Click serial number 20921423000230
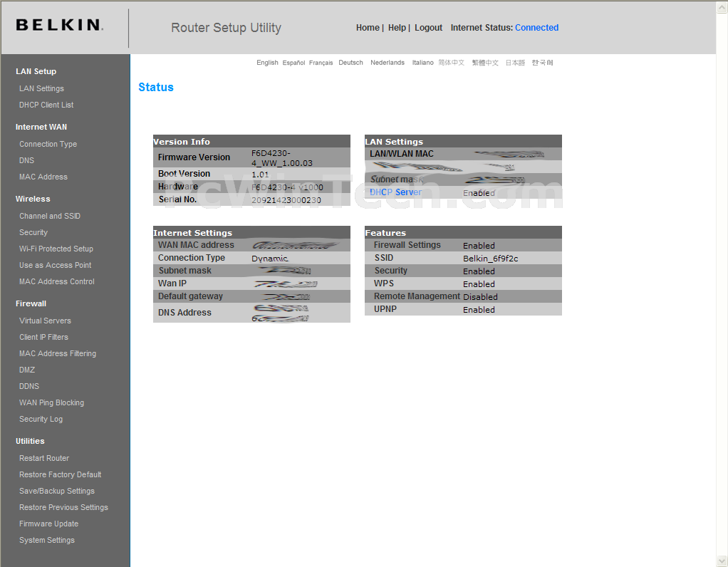This screenshot has width=728, height=567. (x=286, y=200)
